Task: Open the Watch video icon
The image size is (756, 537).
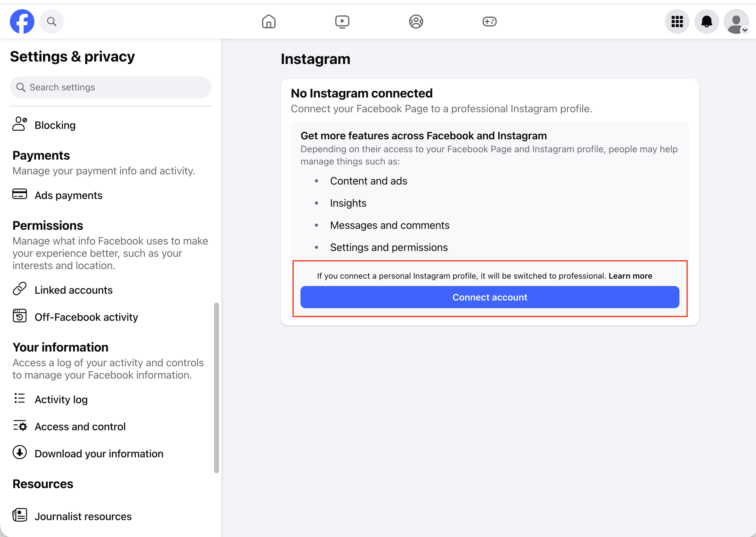Action: coord(342,22)
